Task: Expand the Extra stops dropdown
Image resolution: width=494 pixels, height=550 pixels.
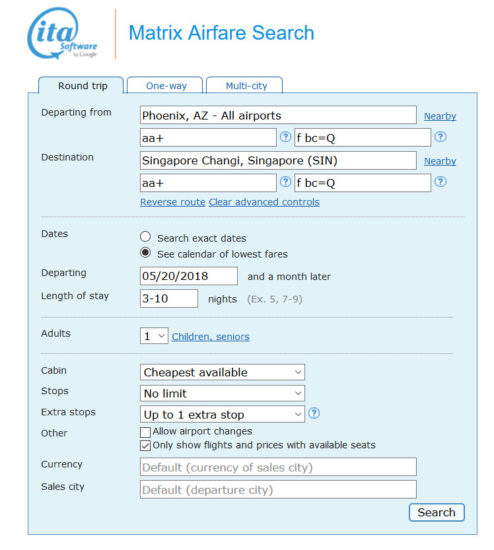Action: (x=222, y=414)
